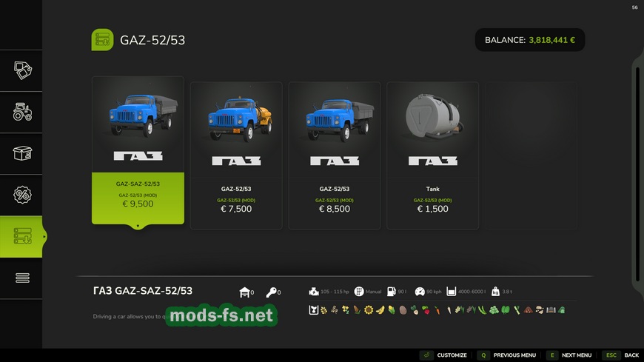This screenshot has width=644, height=362.
Task: Select the GAZ-52/53 truck card priced € 8,500
Action: click(x=335, y=155)
